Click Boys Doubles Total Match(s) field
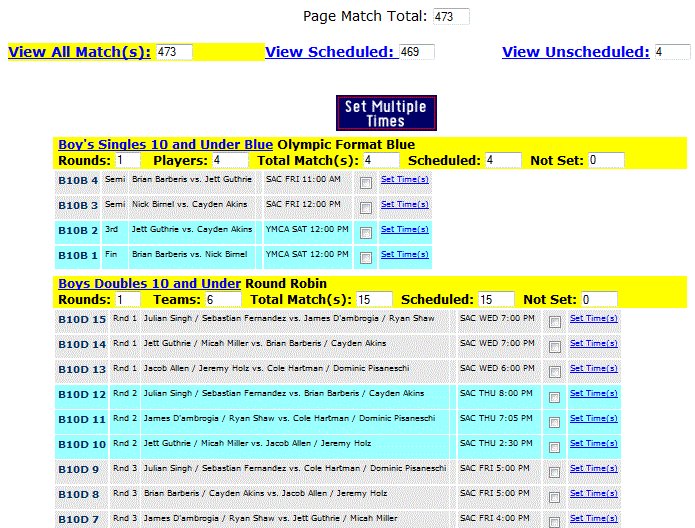The image size is (695, 528). pos(374,299)
